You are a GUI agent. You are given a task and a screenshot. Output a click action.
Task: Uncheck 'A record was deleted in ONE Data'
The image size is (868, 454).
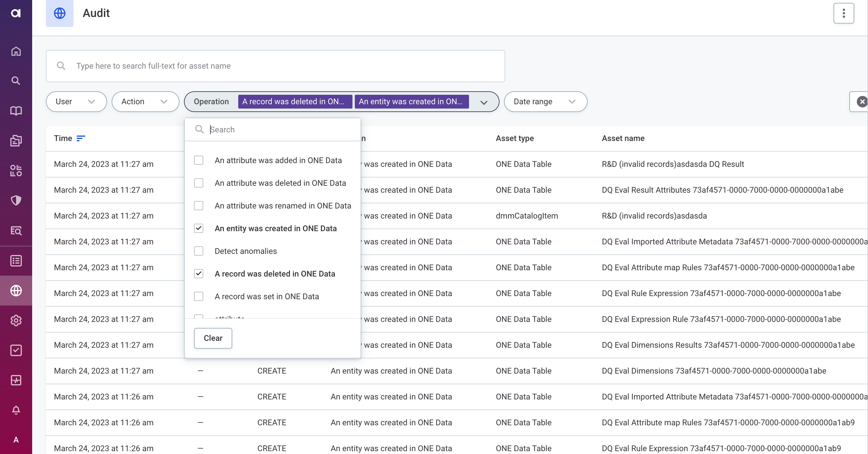tap(198, 274)
